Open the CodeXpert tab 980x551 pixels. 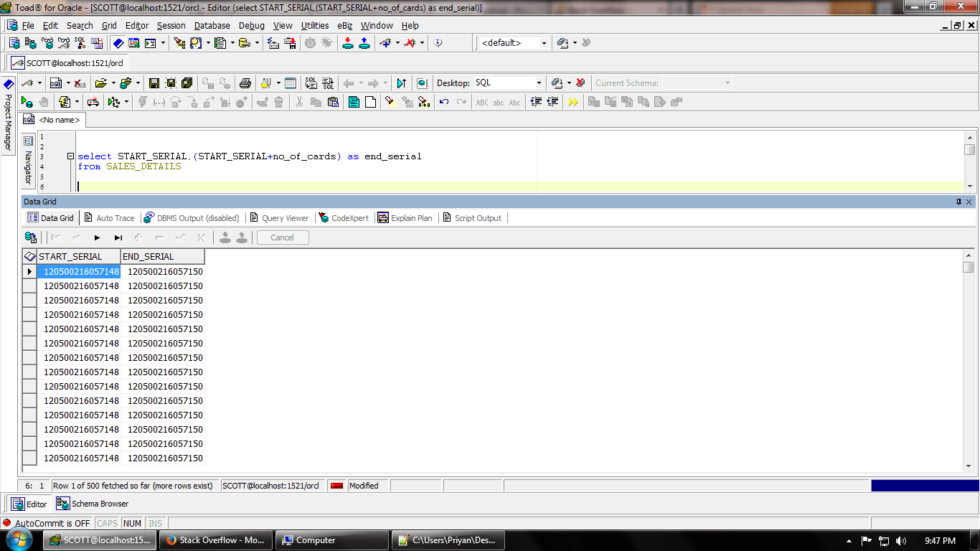click(x=344, y=218)
